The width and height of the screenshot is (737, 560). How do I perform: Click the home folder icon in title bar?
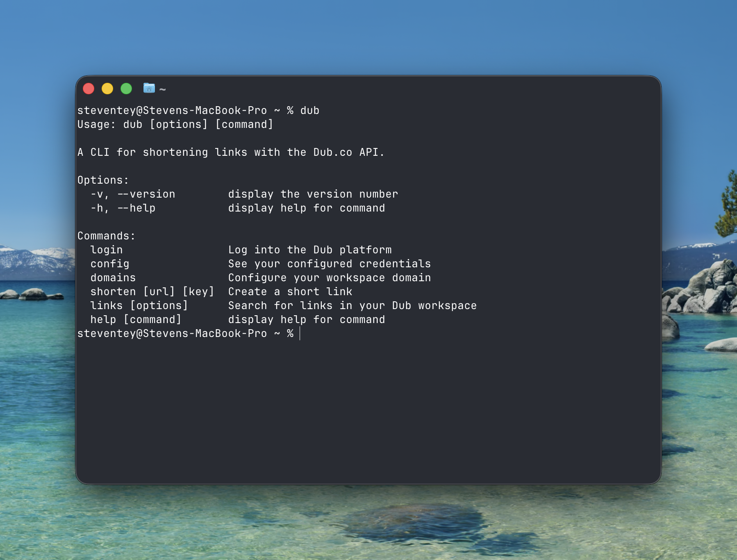149,88
